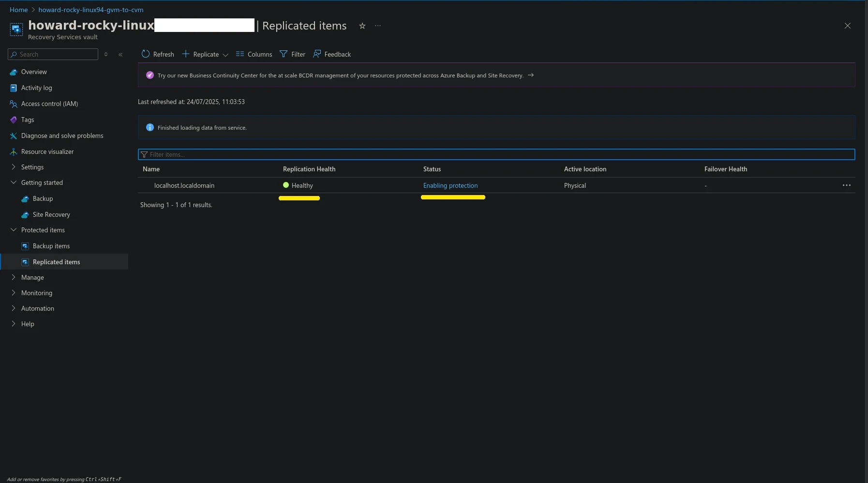Expand the Monitoring section

pyautogui.click(x=36, y=293)
